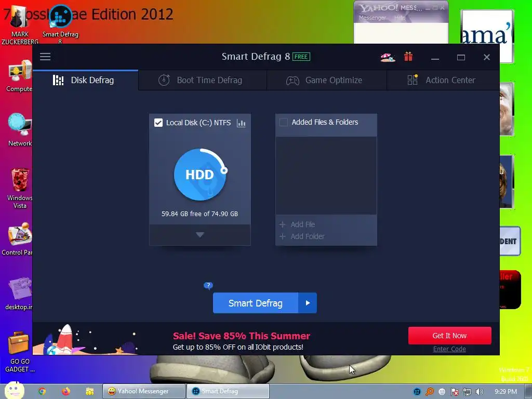Open the folder icon on the taskbar
The height and width of the screenshot is (399, 532).
[89, 391]
